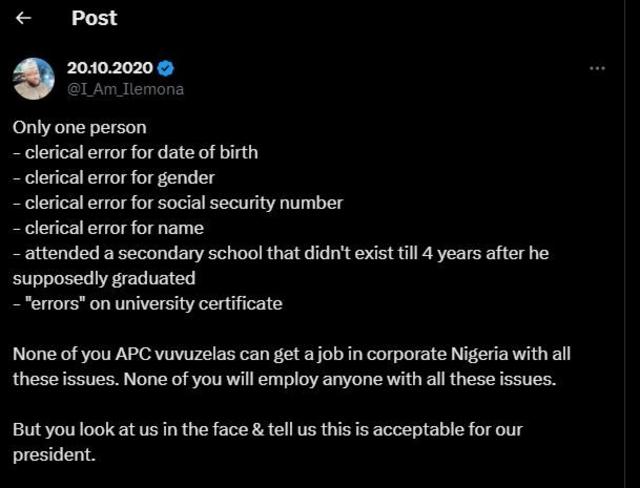Open the author's profile picture
640x488 pixels.
coord(33,78)
